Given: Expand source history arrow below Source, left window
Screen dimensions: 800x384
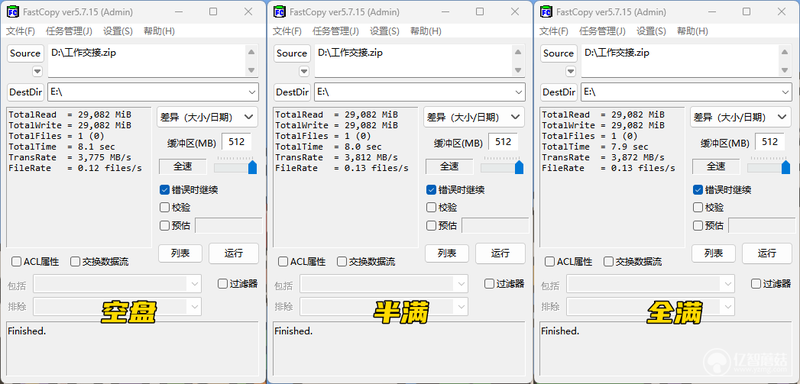Looking at the screenshot, I should tap(37, 71).
